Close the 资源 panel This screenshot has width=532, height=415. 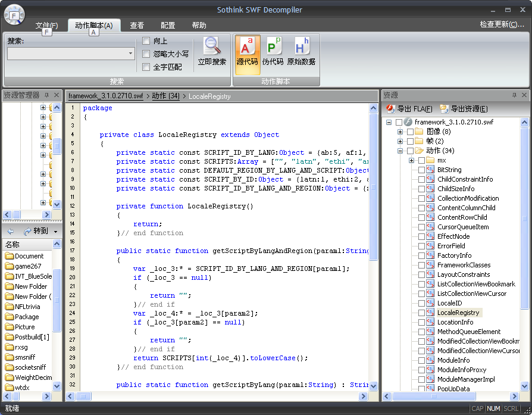(x=524, y=95)
